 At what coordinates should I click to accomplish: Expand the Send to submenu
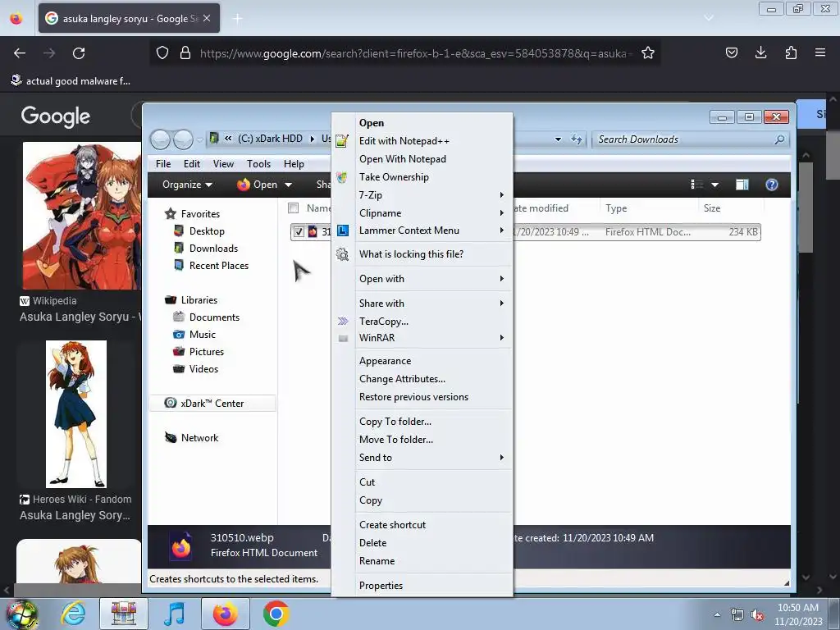(x=422, y=458)
